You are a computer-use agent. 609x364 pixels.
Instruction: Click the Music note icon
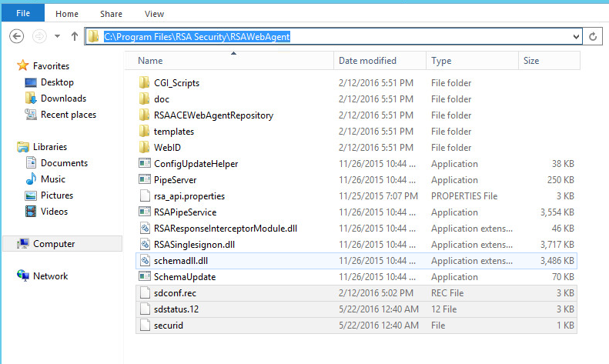click(x=31, y=179)
